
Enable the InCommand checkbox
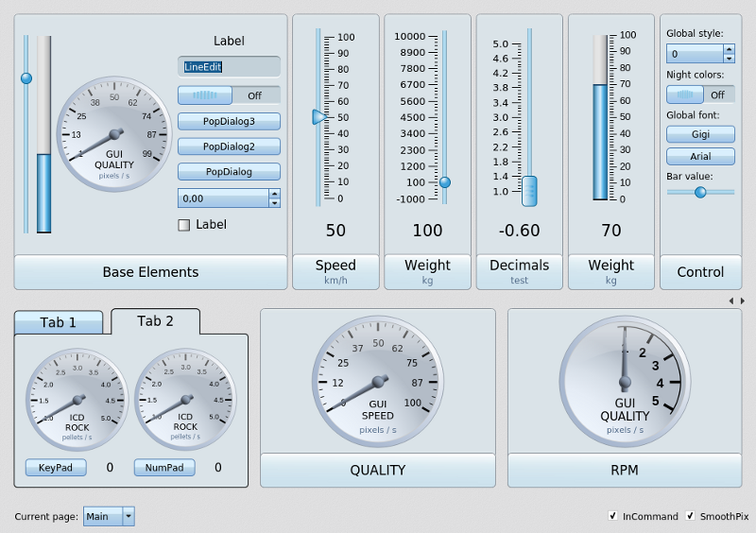(x=614, y=516)
